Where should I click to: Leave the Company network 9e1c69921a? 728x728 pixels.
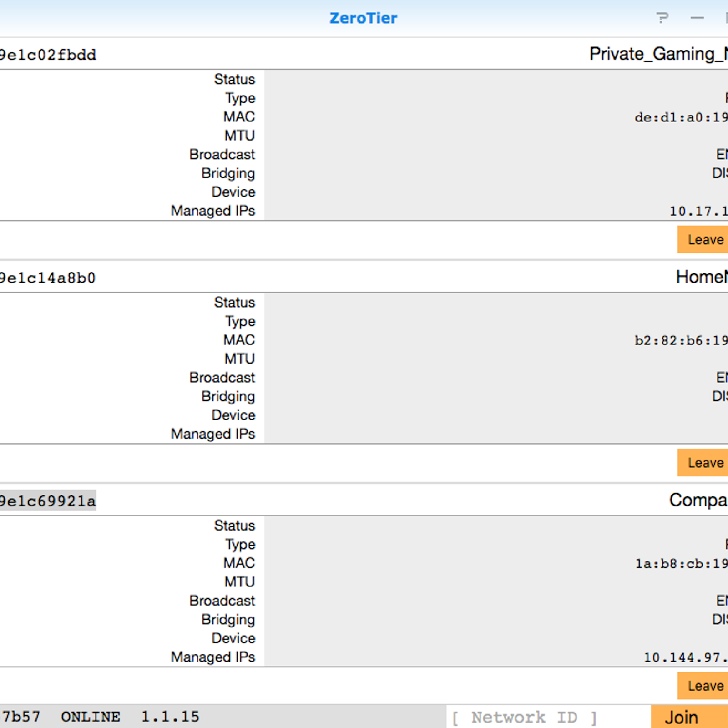(703, 686)
